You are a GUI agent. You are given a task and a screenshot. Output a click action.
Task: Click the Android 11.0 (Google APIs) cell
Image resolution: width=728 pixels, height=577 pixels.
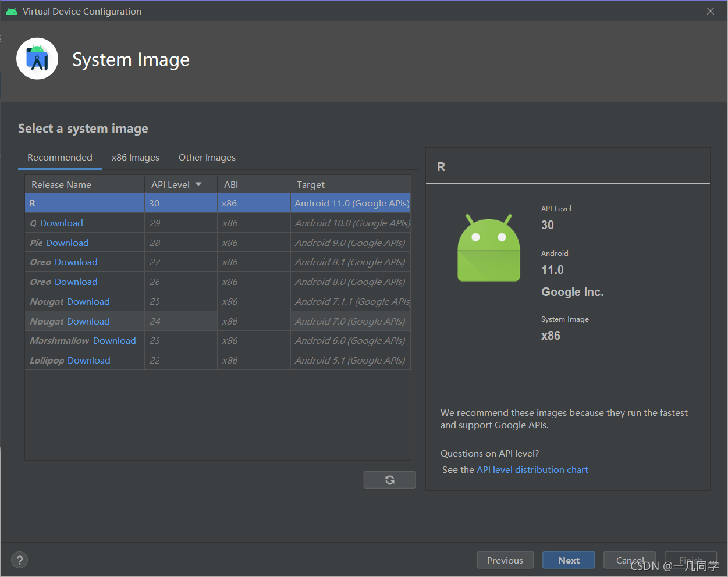point(350,204)
